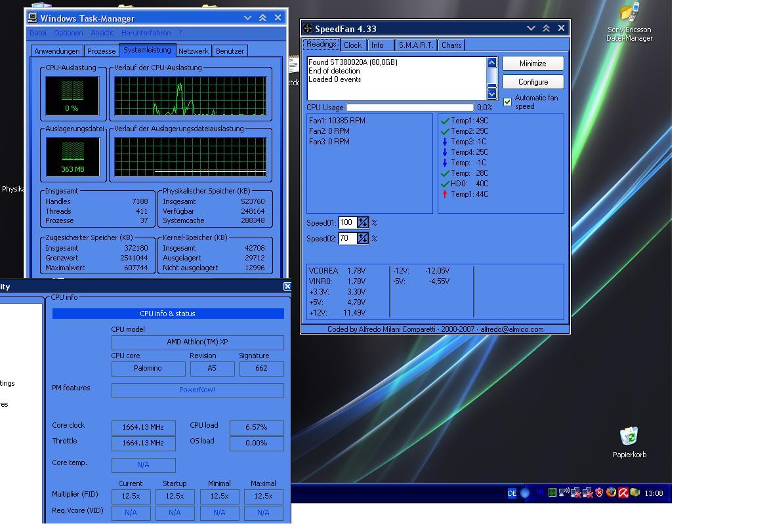Viewport: 769px width, 532px height.
Task: Open the ? help menu in Task Manager
Action: [180, 33]
